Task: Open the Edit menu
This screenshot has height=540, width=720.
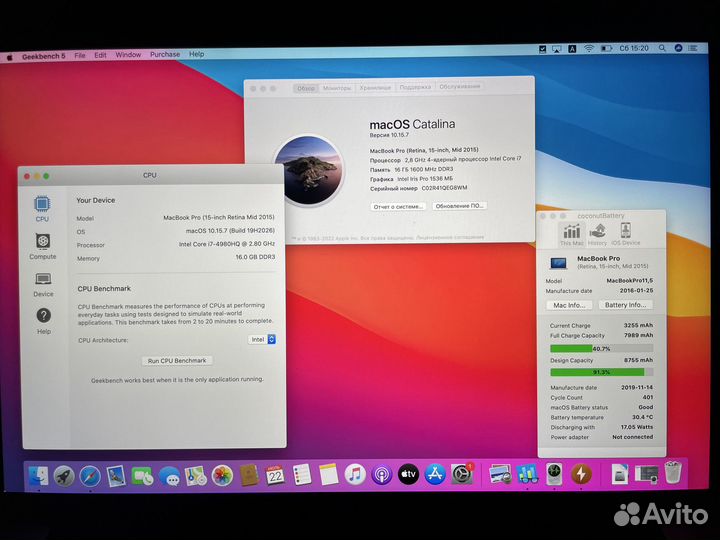Action: click(100, 55)
